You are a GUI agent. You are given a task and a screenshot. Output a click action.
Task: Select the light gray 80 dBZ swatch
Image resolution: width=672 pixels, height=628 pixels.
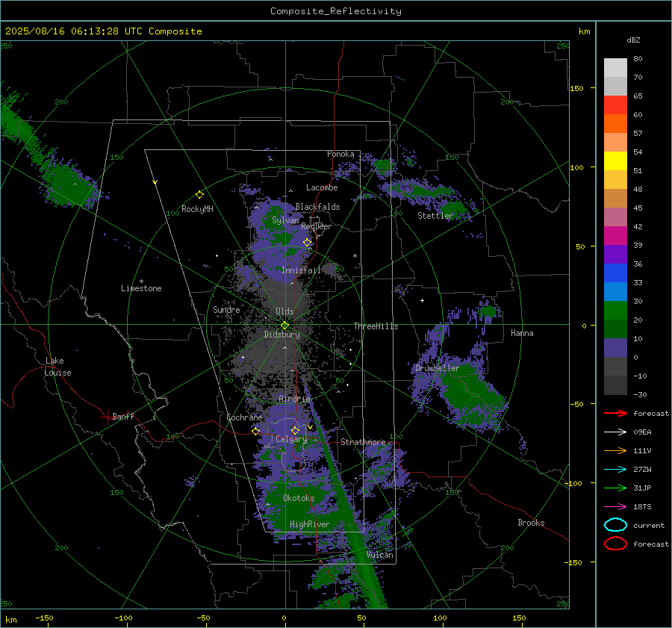615,67
